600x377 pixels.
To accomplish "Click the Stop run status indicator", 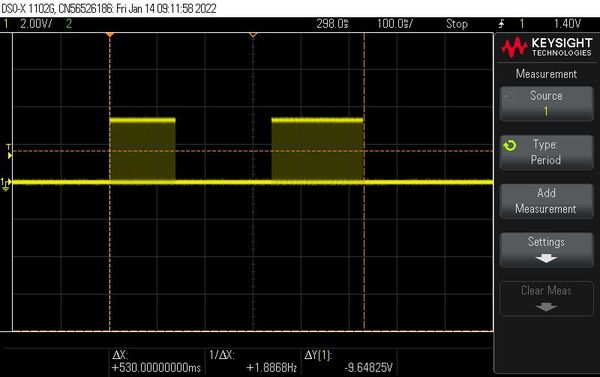I will point(457,24).
